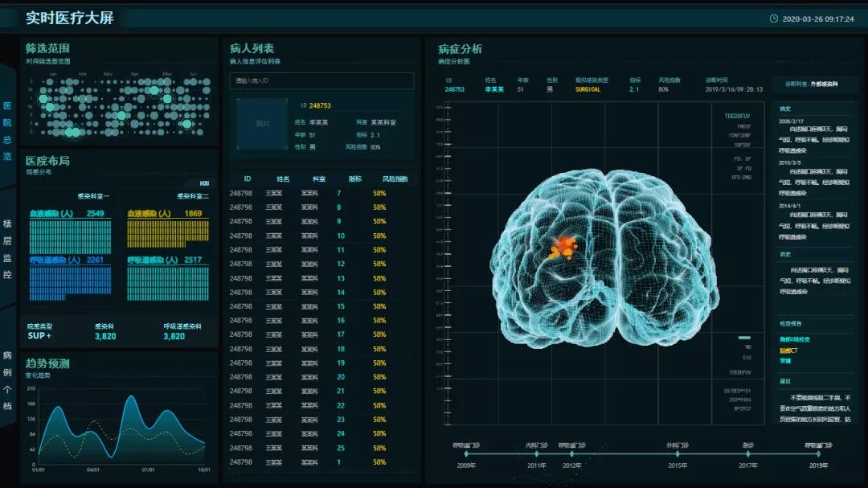Open the 脑部CT examination report link
This screenshot has height=488, width=868.
(x=788, y=350)
